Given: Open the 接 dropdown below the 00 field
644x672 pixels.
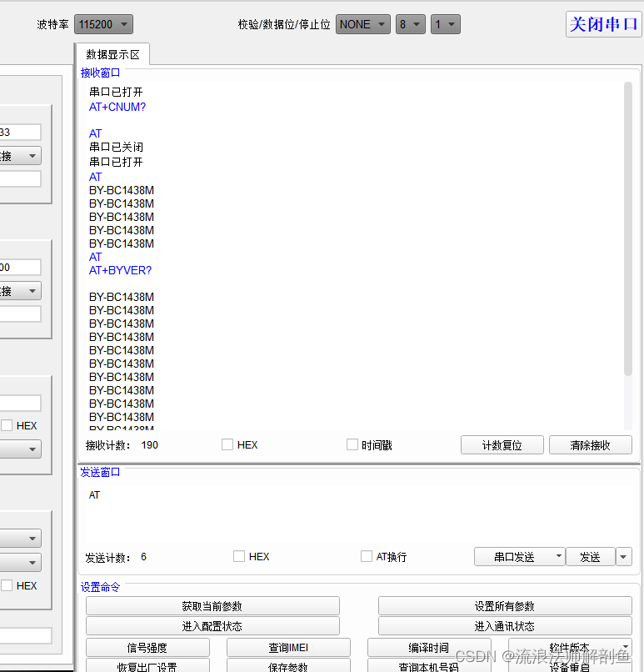Looking at the screenshot, I should coord(20,291).
